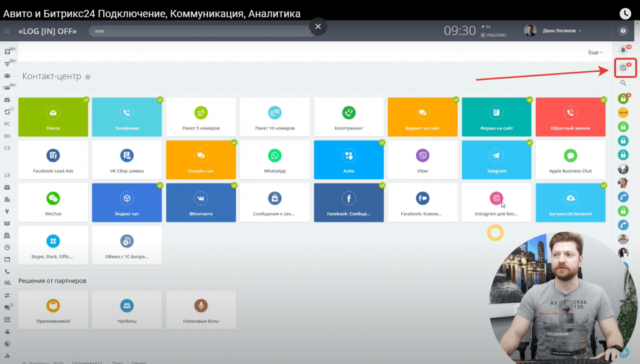Screen dimensions: 640x364
Task: Open the Facebook Lead Ads tile
Action: tap(53, 160)
